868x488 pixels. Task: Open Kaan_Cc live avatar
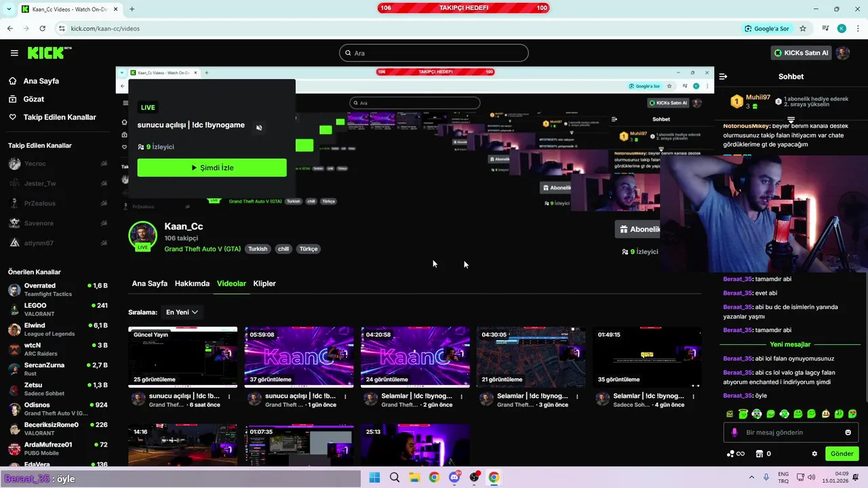(142, 236)
